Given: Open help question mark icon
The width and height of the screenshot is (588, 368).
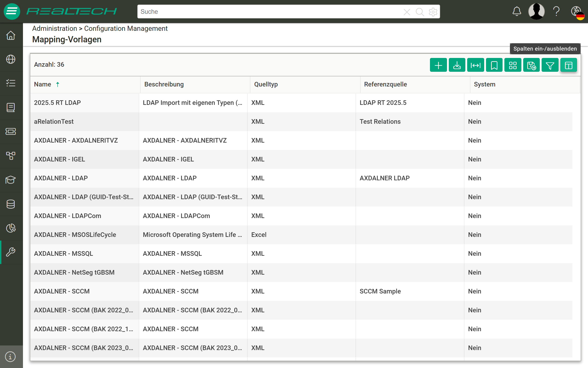Looking at the screenshot, I should point(556,11).
